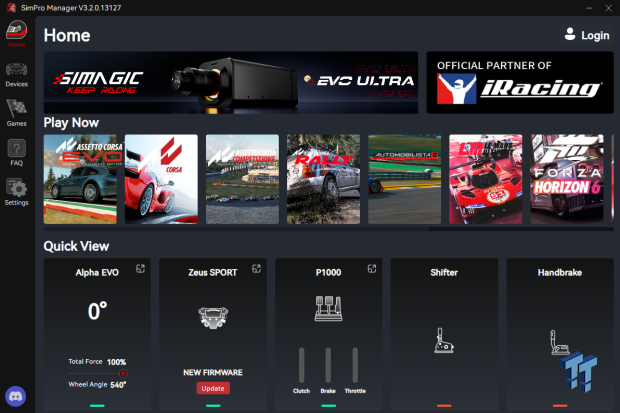
Task: Open the Discord link icon
Action: point(16,396)
